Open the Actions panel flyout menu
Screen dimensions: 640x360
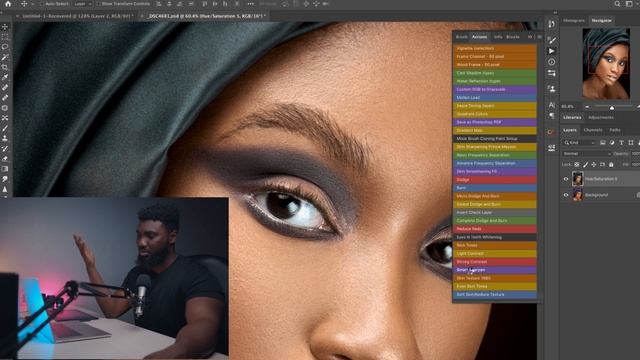pos(540,37)
